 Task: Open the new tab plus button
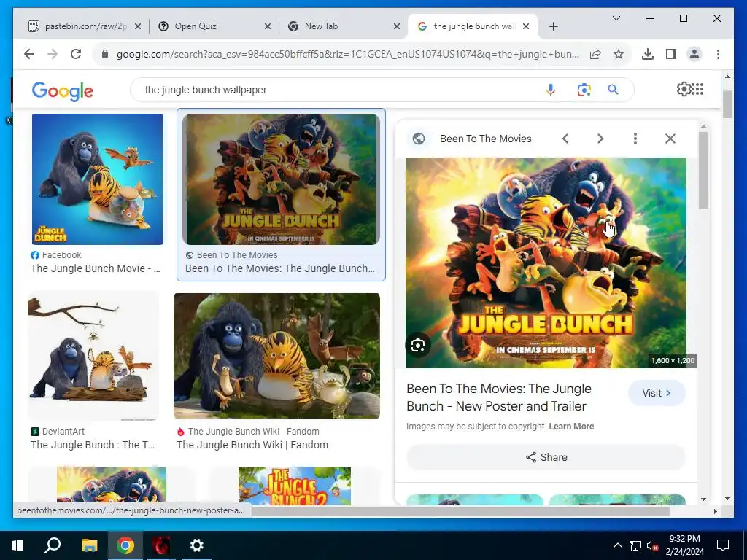point(553,26)
